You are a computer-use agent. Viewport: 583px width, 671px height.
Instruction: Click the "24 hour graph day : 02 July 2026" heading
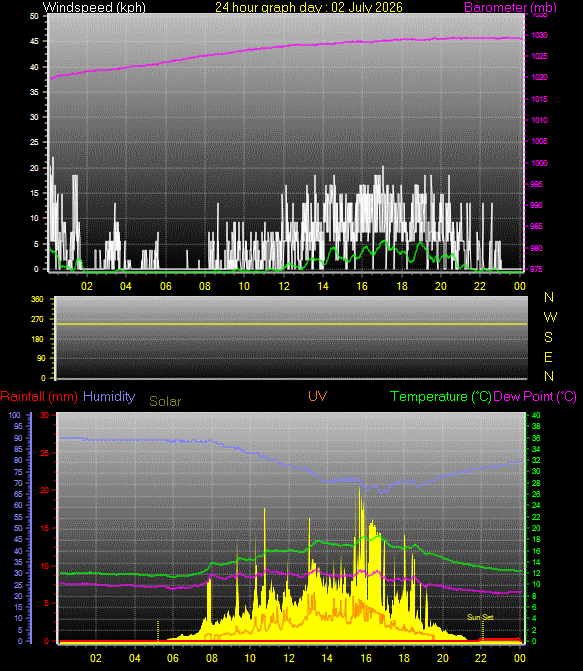309,7
